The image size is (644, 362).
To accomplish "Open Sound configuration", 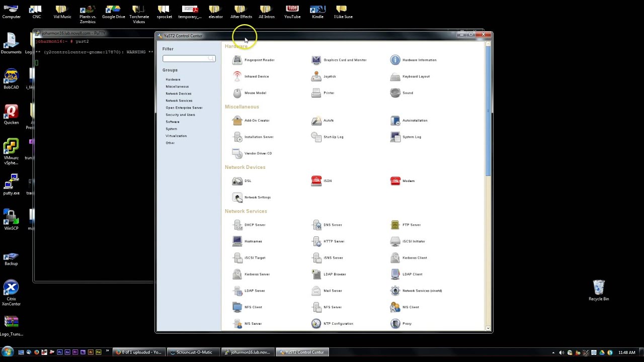I will pos(402,93).
